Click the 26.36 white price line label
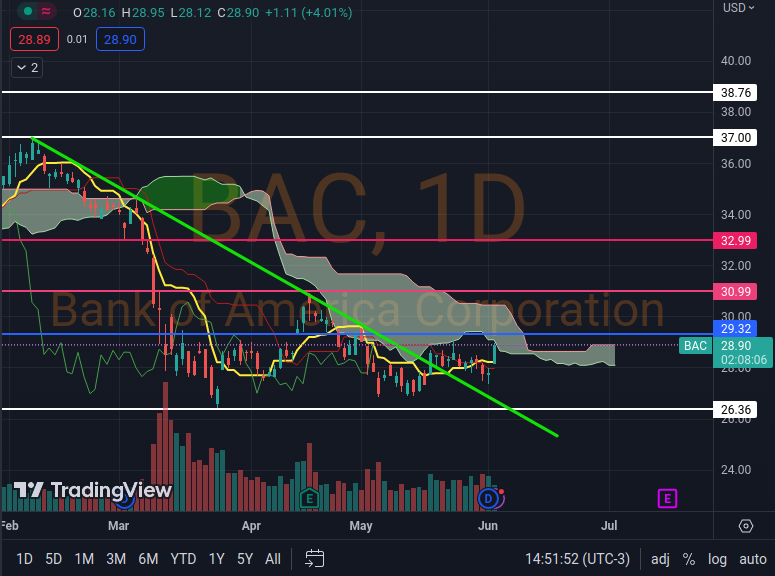Image resolution: width=775 pixels, height=576 pixels. point(735,409)
